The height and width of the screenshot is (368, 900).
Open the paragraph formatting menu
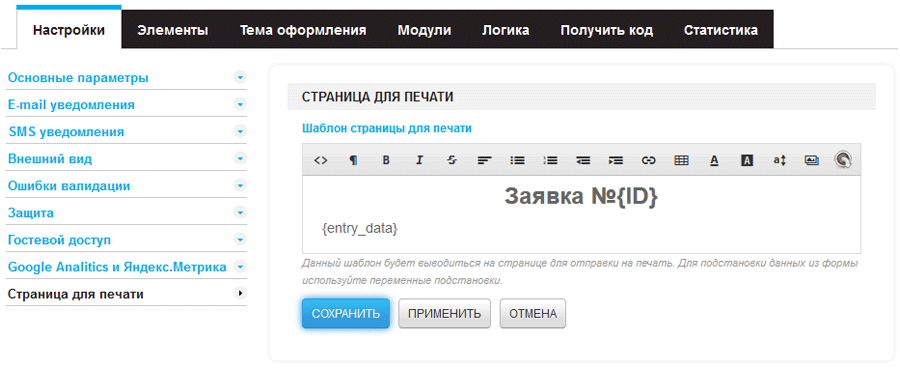pos(353,161)
